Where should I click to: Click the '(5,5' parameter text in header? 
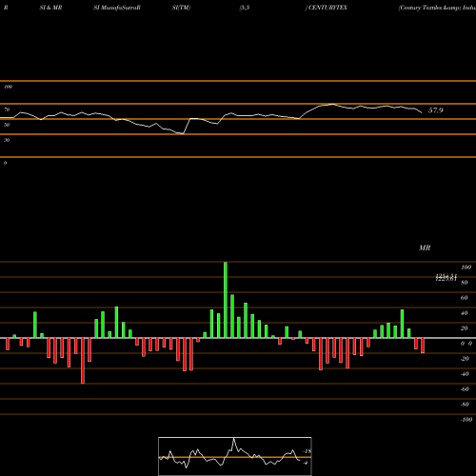tap(245, 8)
